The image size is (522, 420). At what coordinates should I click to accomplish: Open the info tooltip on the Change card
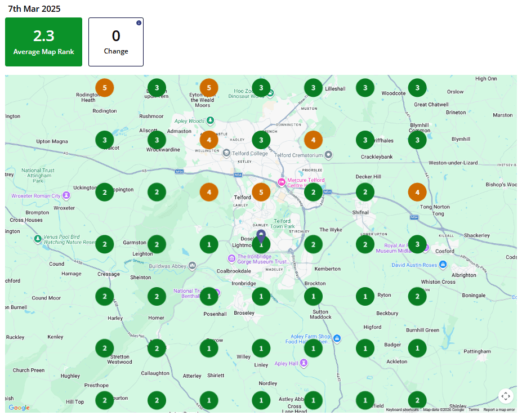pos(139,23)
